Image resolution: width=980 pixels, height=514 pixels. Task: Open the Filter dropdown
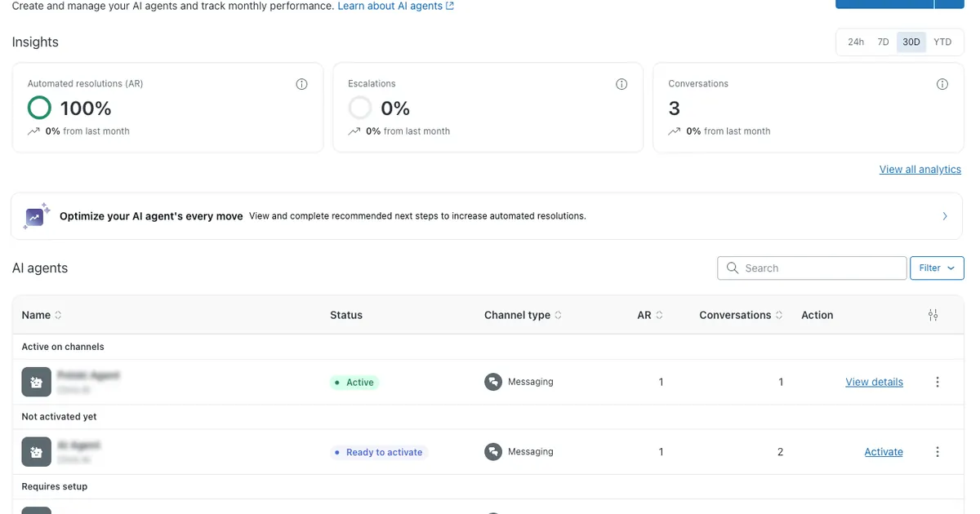pos(937,268)
